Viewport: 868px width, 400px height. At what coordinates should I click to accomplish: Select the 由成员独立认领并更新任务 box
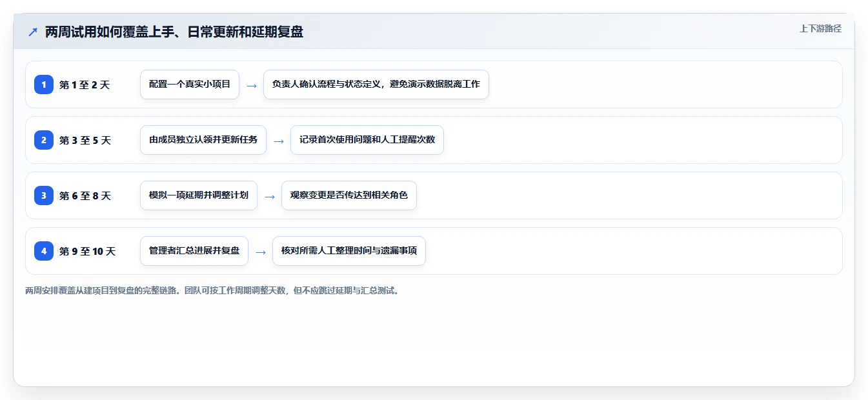pyautogui.click(x=203, y=140)
